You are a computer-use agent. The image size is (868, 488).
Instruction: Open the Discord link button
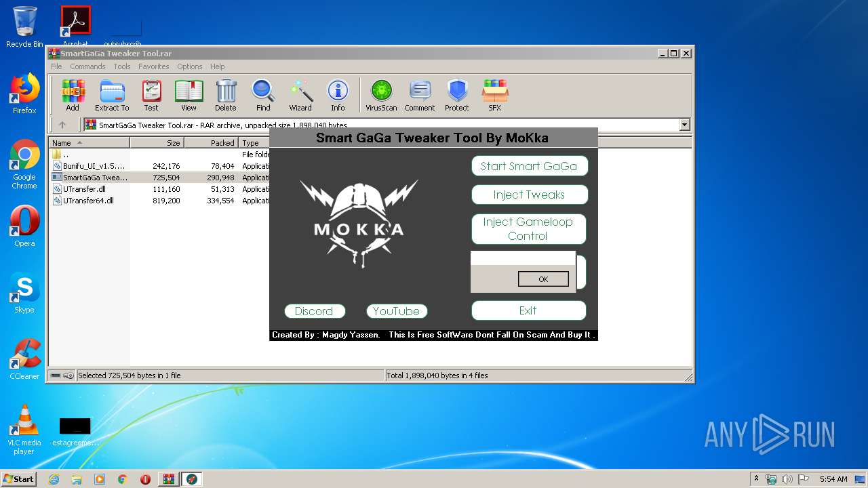pyautogui.click(x=314, y=311)
